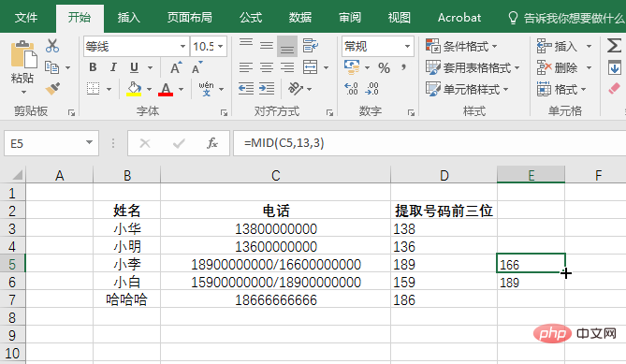Increase decimal places icon
The image size is (626, 364).
coord(351,89)
